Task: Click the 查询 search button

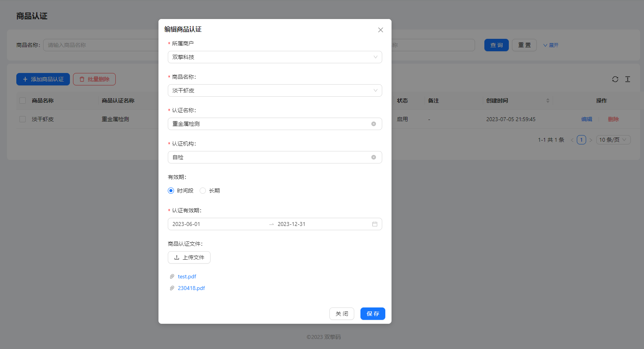Action: pyautogui.click(x=496, y=45)
